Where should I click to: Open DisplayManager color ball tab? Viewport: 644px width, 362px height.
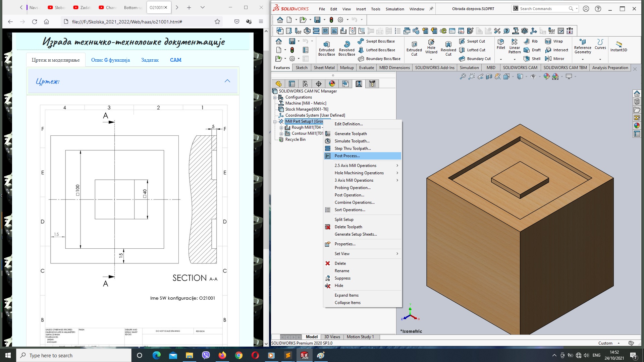332,84
